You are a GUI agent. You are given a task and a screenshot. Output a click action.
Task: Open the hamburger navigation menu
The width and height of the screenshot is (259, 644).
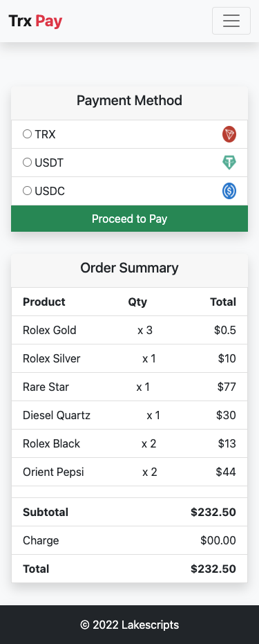click(231, 21)
